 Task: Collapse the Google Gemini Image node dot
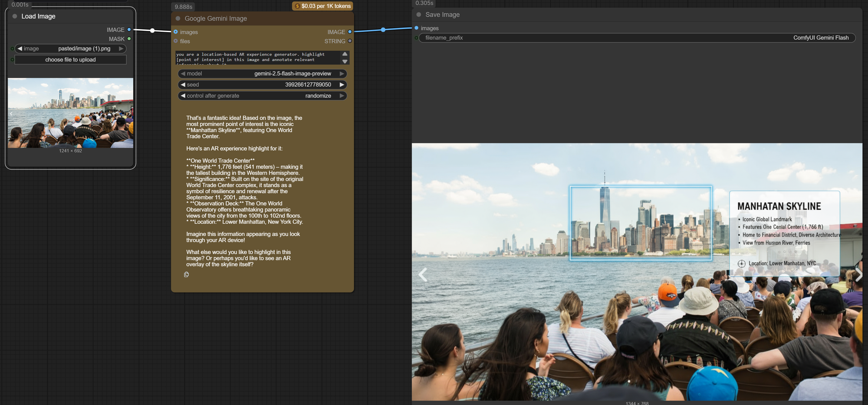click(178, 19)
